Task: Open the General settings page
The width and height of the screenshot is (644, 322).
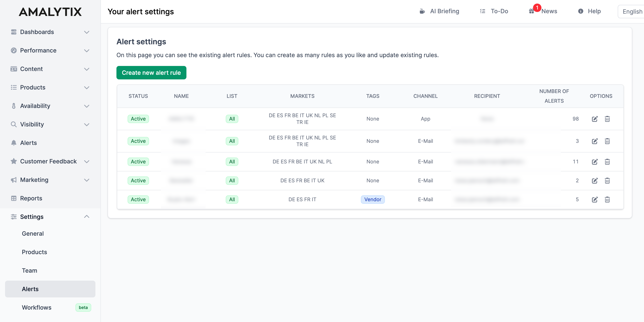Action: [33, 233]
